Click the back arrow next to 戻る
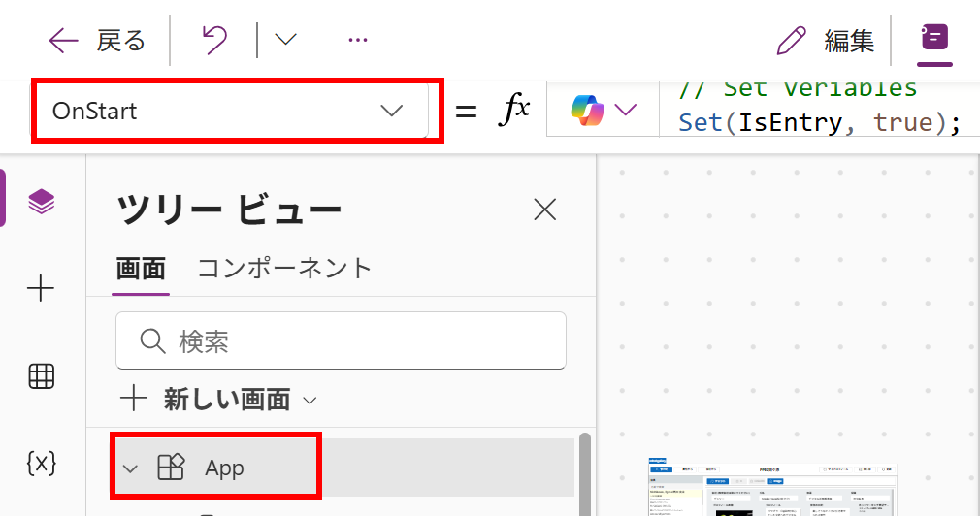Image resolution: width=980 pixels, height=516 pixels. click(63, 40)
